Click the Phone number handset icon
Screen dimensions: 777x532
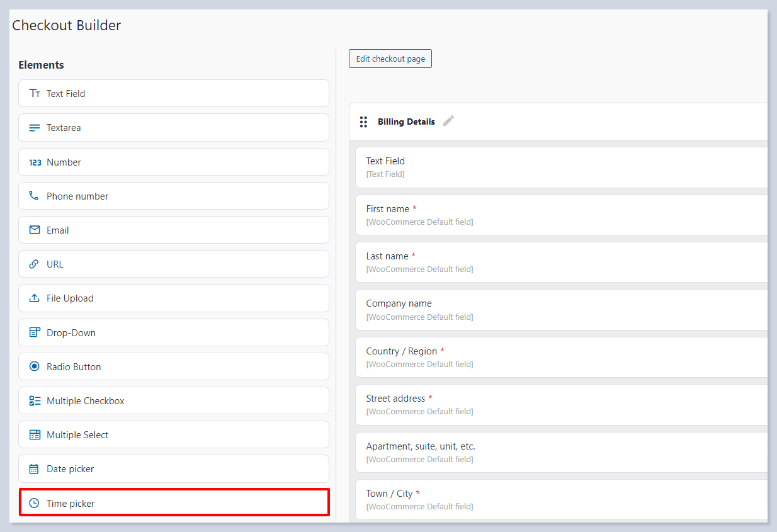[x=34, y=196]
